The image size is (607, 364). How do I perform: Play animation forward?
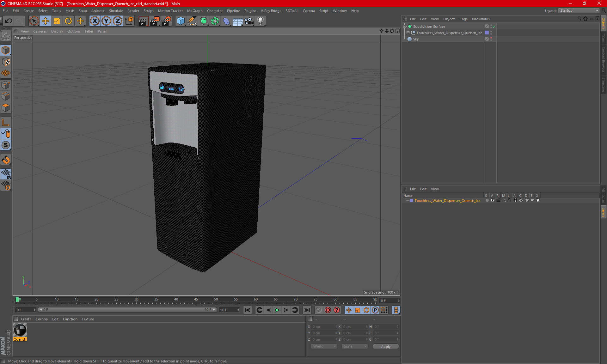277,310
